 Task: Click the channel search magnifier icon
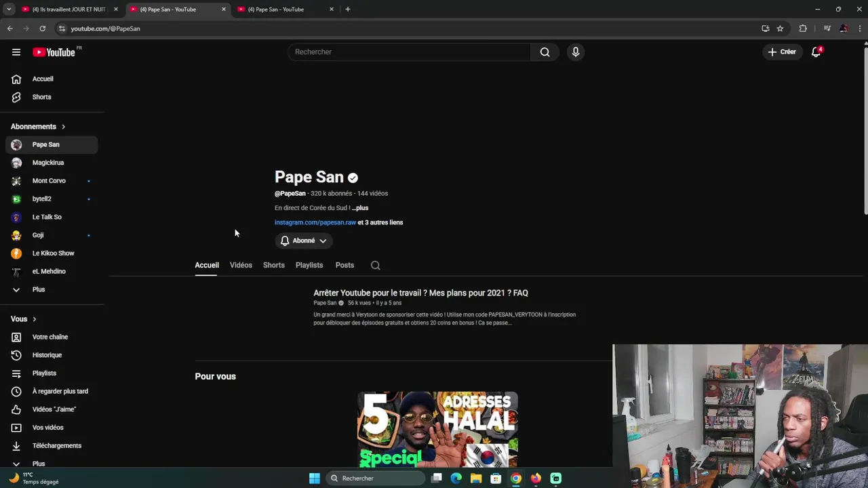click(376, 266)
